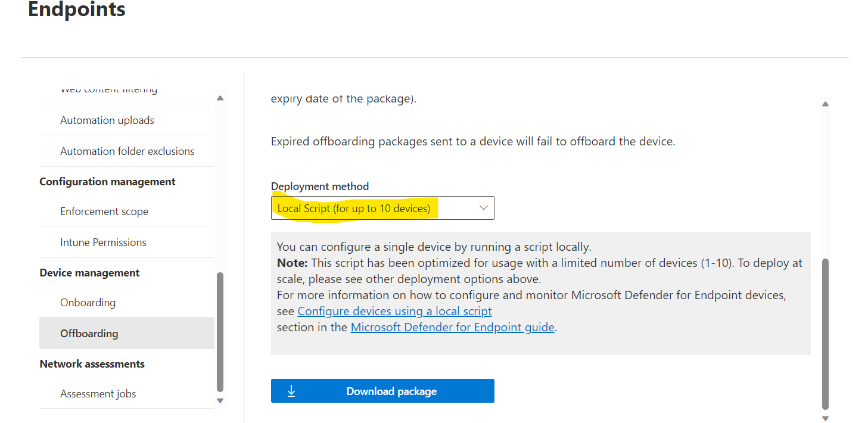Screen dimensions: 868x423
Task: Click the main content scrollbar thumb
Action: tap(825, 334)
